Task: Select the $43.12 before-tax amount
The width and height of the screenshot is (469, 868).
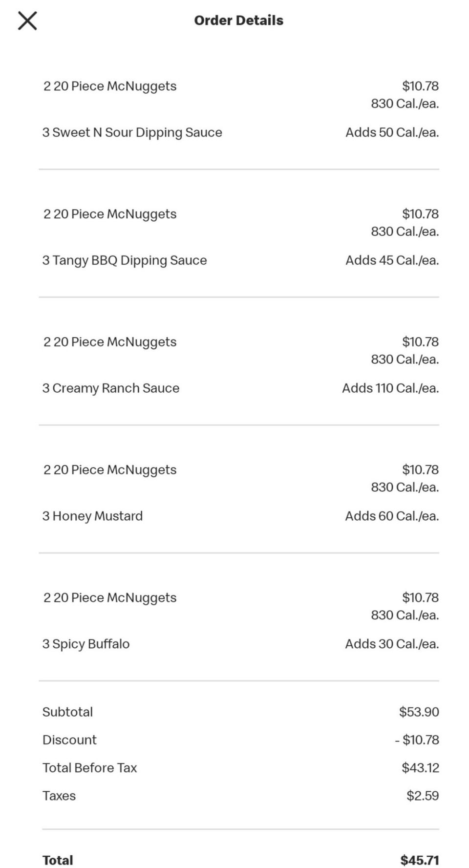Action: tap(420, 768)
